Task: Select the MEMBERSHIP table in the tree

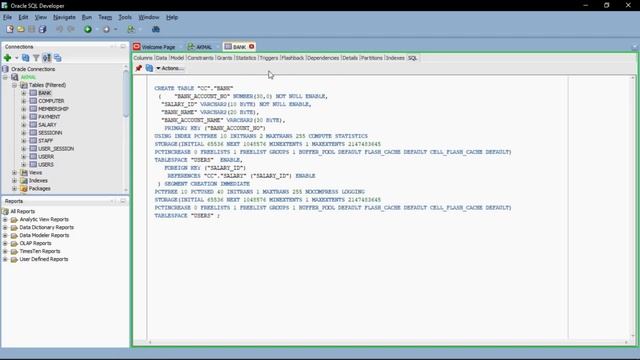Action: [53, 109]
